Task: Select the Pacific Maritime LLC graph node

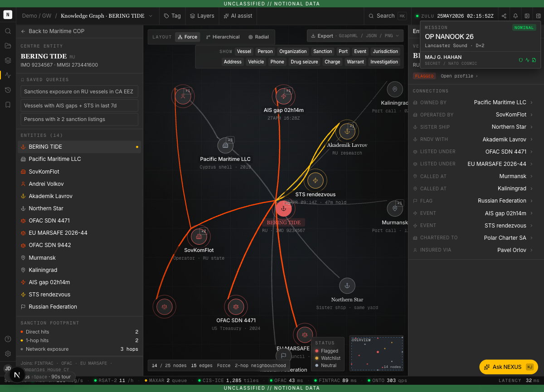Action: [225, 145]
